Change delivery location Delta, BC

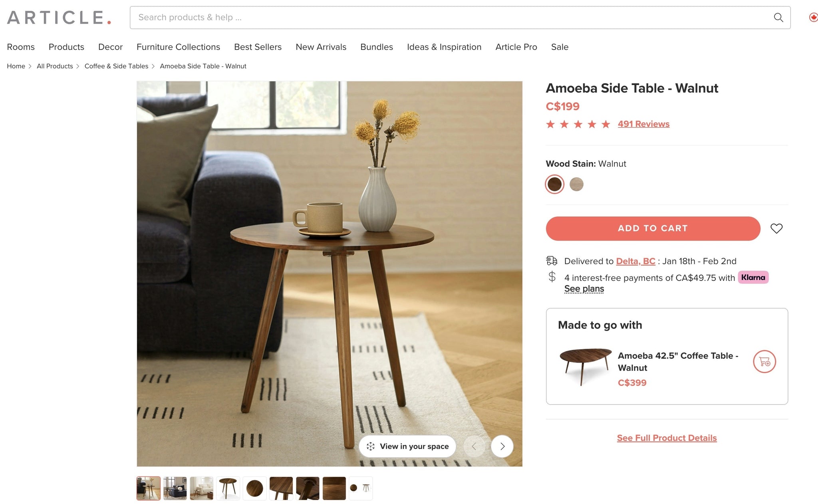coord(635,261)
